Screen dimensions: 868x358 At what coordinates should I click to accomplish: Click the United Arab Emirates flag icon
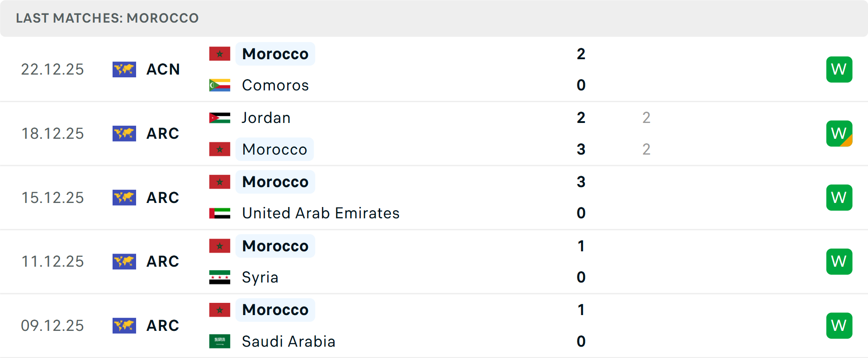coord(220,213)
